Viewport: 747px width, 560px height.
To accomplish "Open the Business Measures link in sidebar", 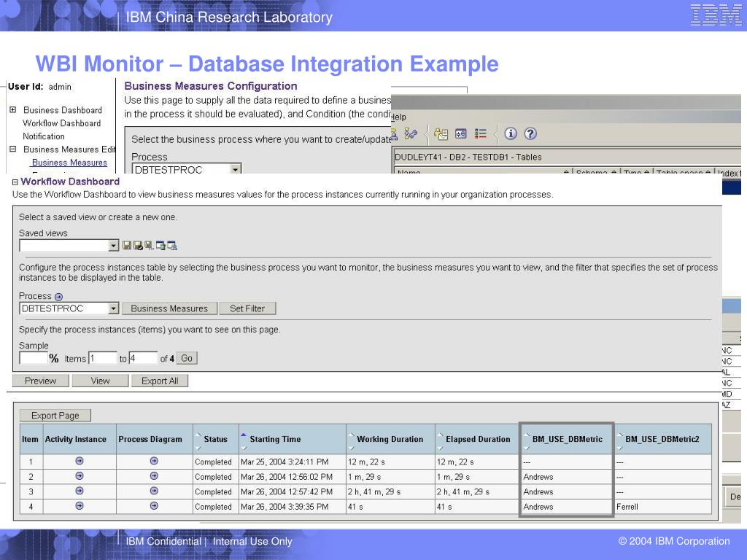I will [x=69, y=163].
